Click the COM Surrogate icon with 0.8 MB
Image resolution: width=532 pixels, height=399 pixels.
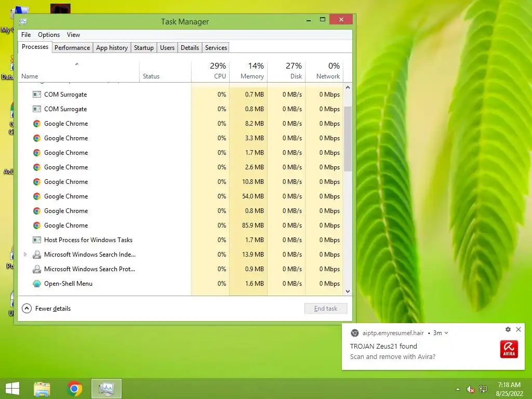37,109
